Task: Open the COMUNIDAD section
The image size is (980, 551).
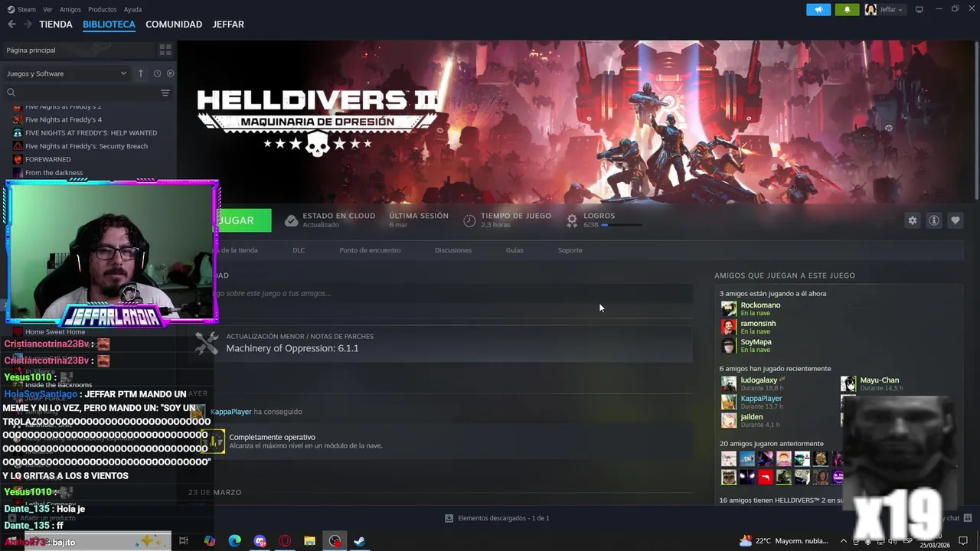Action: [x=174, y=24]
